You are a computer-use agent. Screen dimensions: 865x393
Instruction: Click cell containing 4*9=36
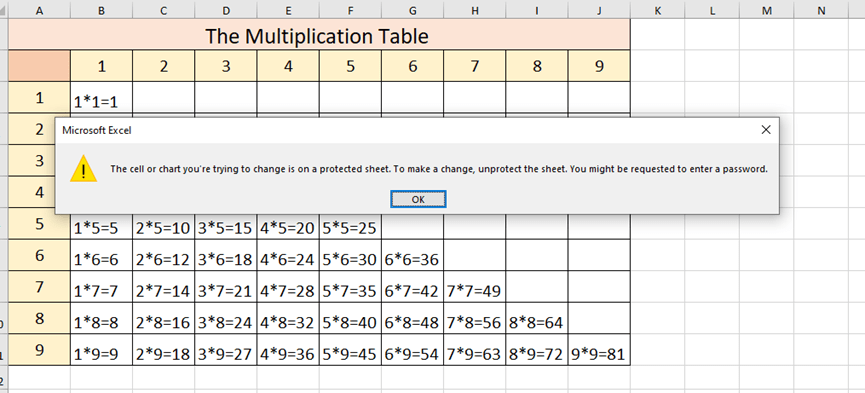(288, 349)
